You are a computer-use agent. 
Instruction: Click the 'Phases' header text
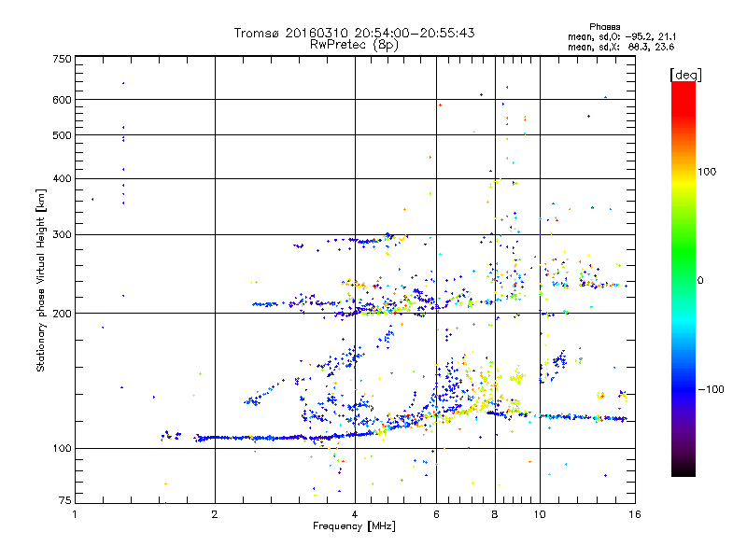(604, 27)
